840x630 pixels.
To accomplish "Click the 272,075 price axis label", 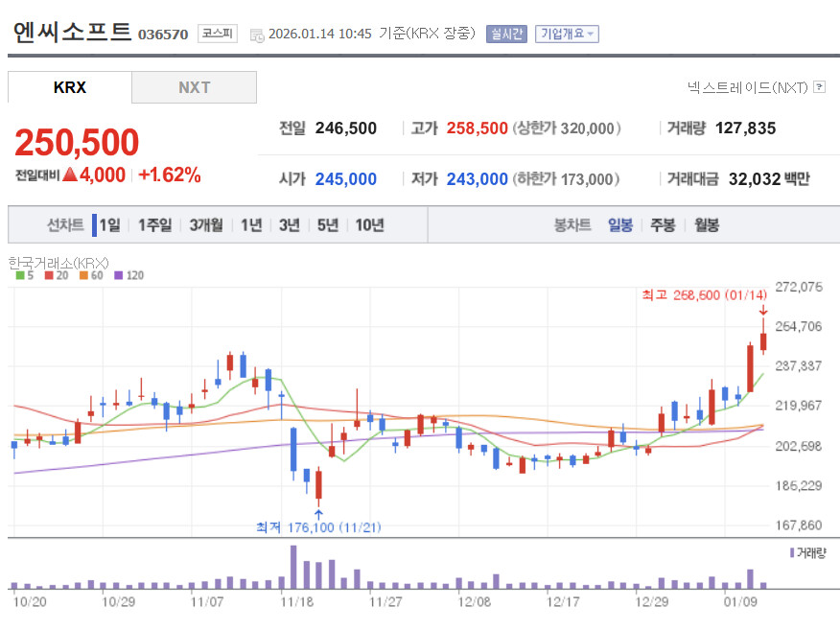I will pyautogui.click(x=798, y=287).
